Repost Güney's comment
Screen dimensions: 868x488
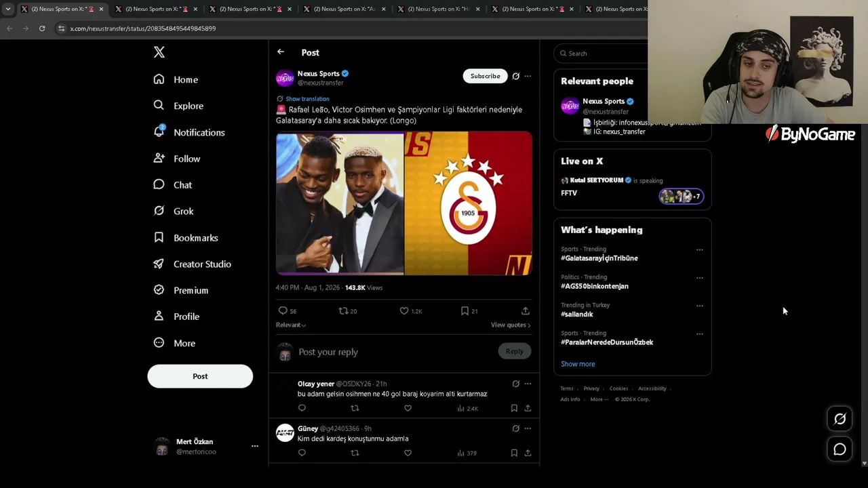point(355,453)
